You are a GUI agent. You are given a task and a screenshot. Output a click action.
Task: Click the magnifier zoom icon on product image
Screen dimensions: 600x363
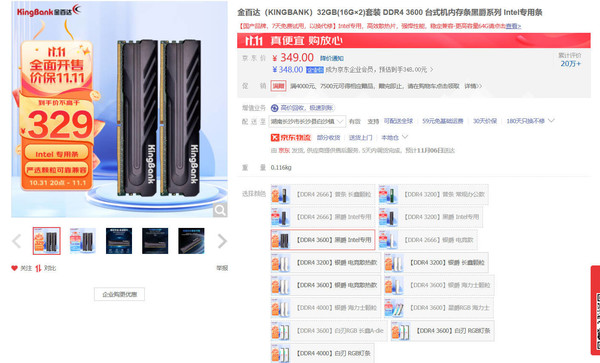click(220, 210)
